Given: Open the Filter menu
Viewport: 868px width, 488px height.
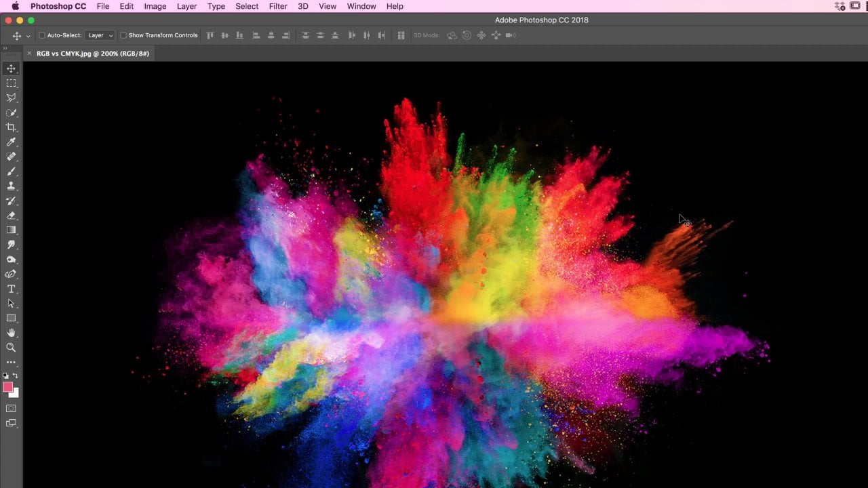Looking at the screenshot, I should [278, 6].
